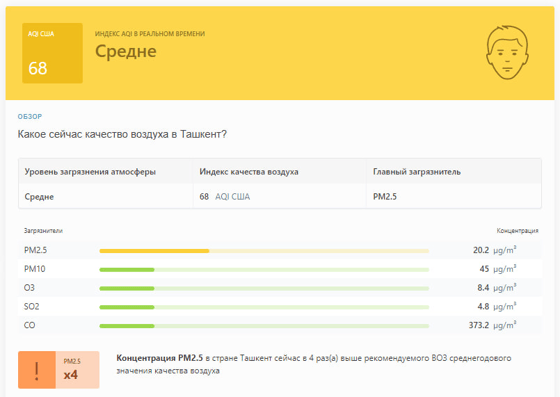Click the CO pollutant row label
Viewport: 560px width, 397px height.
pos(29,325)
